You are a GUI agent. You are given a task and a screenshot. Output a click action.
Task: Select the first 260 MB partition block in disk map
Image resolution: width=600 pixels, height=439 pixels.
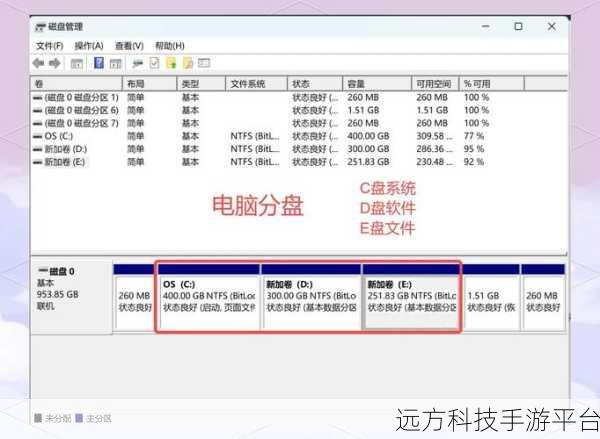tap(134, 297)
